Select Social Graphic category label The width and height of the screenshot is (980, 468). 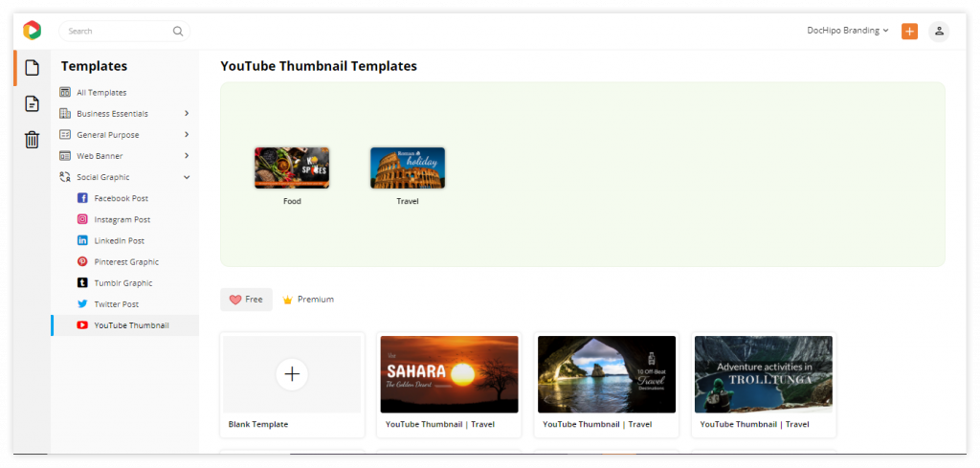tap(103, 177)
